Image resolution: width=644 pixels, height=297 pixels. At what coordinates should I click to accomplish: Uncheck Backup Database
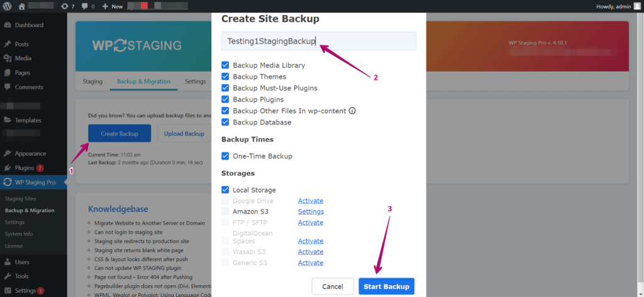[225, 122]
